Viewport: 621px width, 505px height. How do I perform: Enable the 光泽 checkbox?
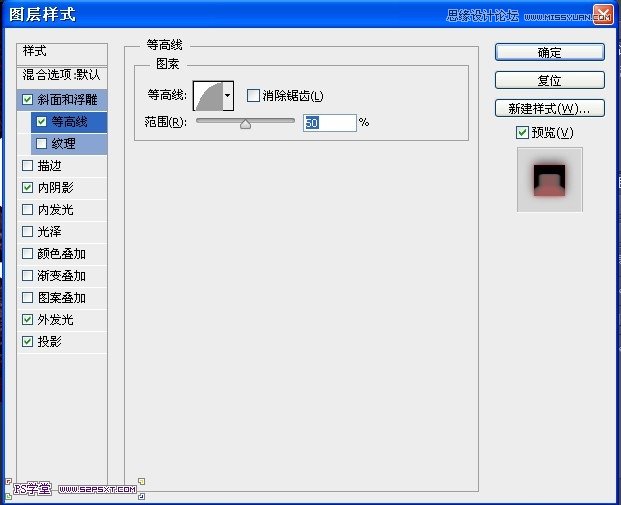(27, 231)
